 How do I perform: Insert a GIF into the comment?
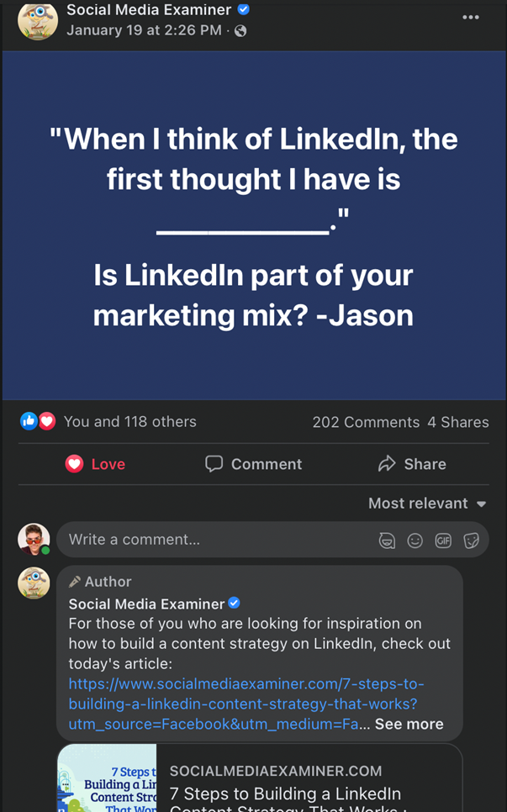(443, 540)
